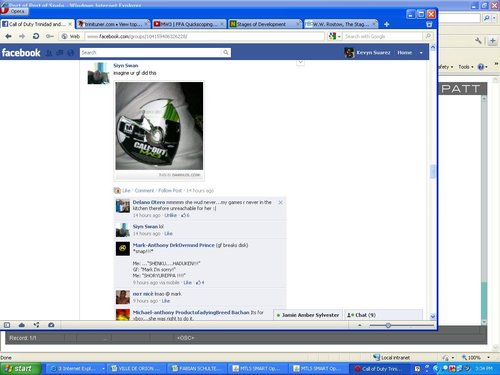The image size is (500, 375).
Task: Open a new tab with the plus icon
Action: [x=387, y=24]
